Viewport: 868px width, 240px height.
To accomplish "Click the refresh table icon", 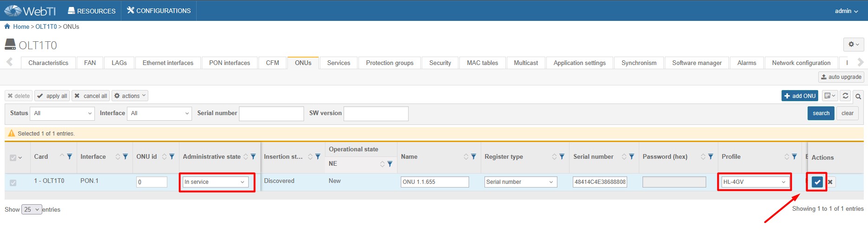I will pos(845,96).
